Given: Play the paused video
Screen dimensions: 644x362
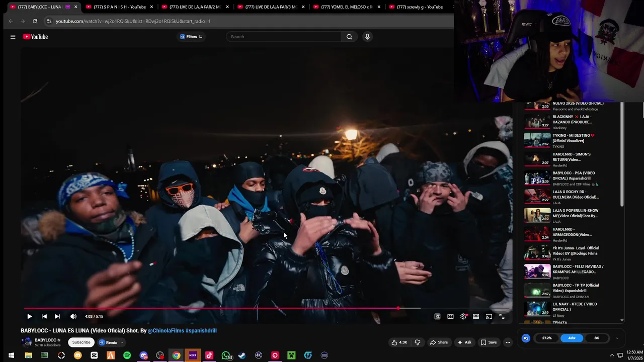Looking at the screenshot, I should tap(29, 316).
